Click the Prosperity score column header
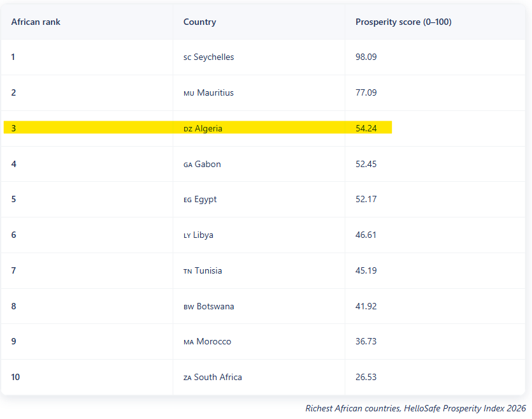Image resolution: width=532 pixels, height=419 pixels. 403,22
